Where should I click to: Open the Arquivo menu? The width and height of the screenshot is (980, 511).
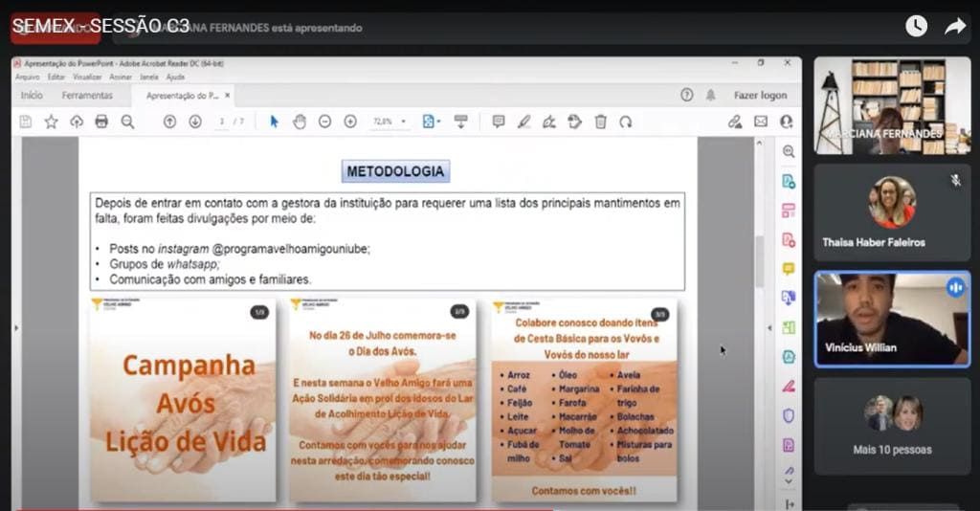click(x=28, y=77)
